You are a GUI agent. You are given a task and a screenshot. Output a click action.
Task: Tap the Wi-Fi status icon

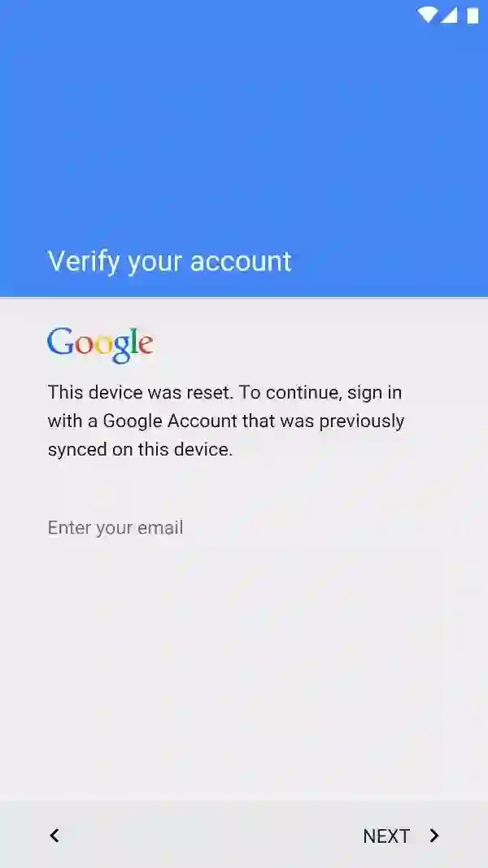coord(427,15)
